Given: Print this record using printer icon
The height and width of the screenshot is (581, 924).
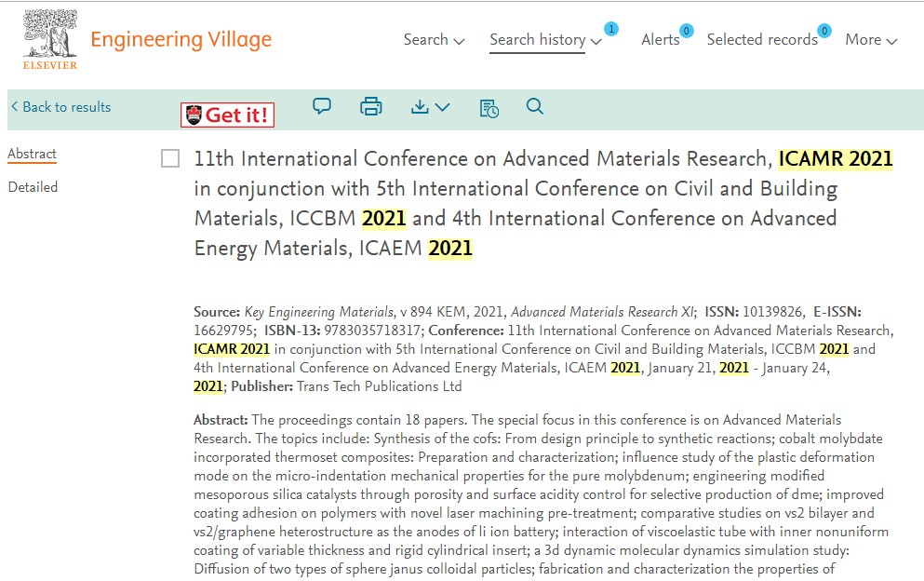Looking at the screenshot, I should (x=371, y=107).
